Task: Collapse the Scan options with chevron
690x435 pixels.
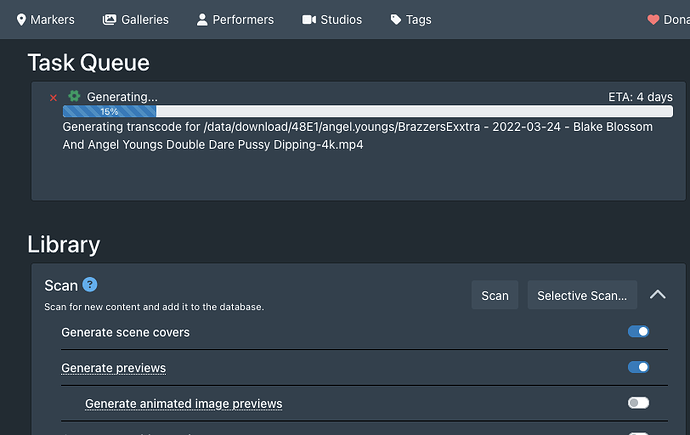Action: (x=657, y=295)
